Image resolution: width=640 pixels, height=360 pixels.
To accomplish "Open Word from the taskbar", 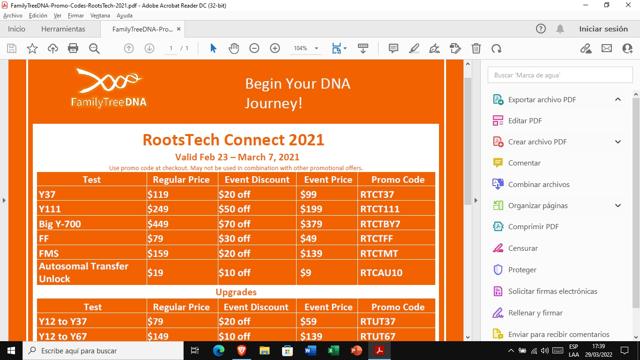I will [311, 351].
